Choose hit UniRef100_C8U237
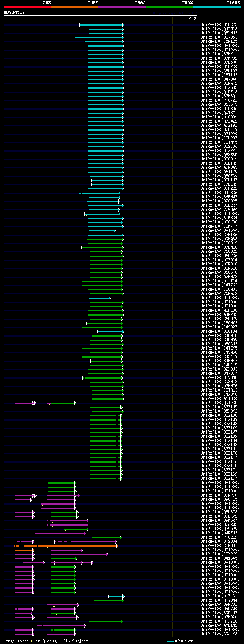This screenshot has height=644, width=244. (x=219, y=138)
